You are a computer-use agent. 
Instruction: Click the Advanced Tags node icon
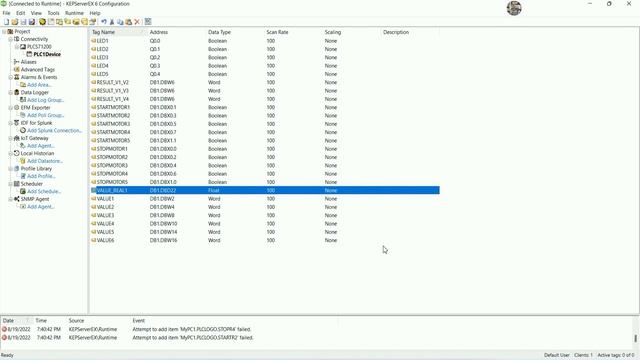click(16, 69)
